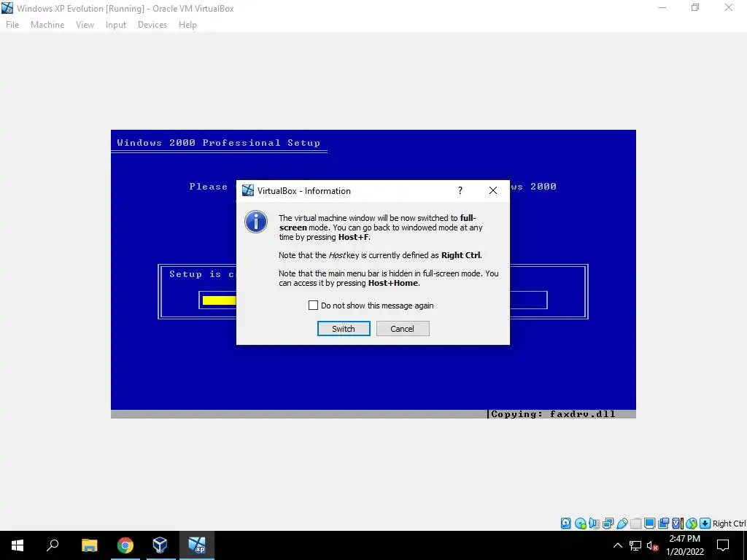Open VirtualBox Manager taskbar icon
The width and height of the screenshot is (747, 560).
[160, 545]
